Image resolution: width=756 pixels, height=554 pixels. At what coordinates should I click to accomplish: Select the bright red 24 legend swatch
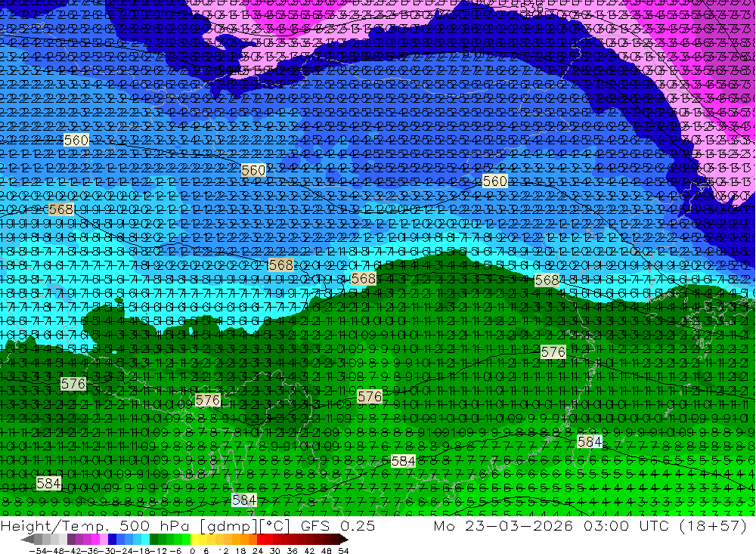pos(261,540)
